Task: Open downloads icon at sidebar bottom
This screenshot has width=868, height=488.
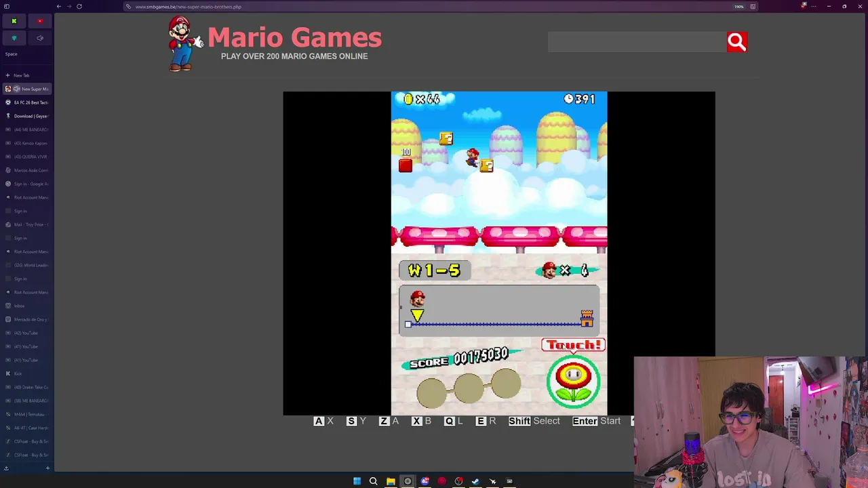Action: [x=6, y=468]
